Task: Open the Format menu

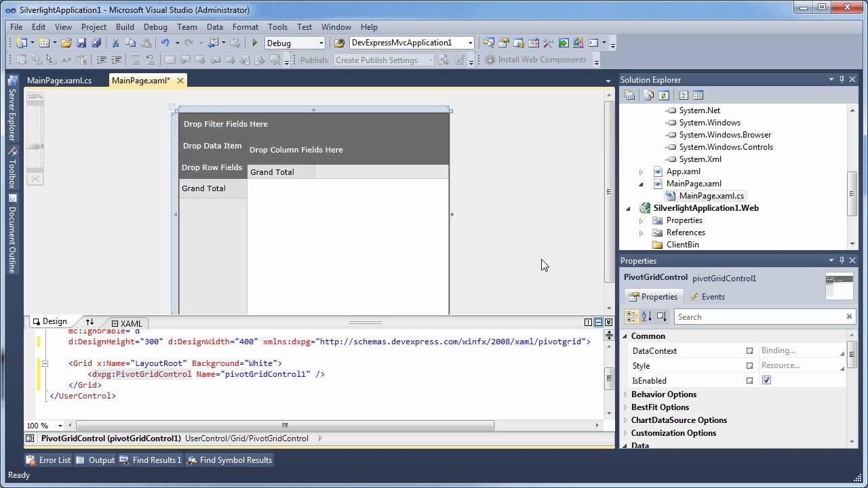Action: [245, 27]
